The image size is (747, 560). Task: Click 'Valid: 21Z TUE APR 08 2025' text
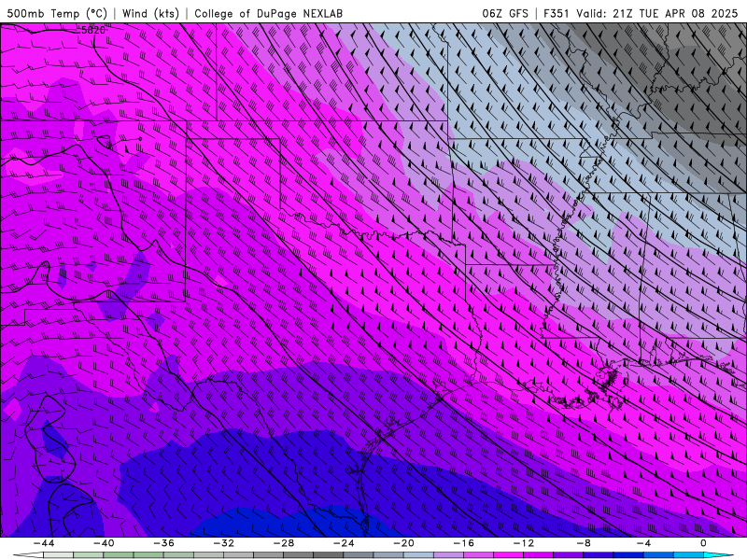tap(657, 13)
